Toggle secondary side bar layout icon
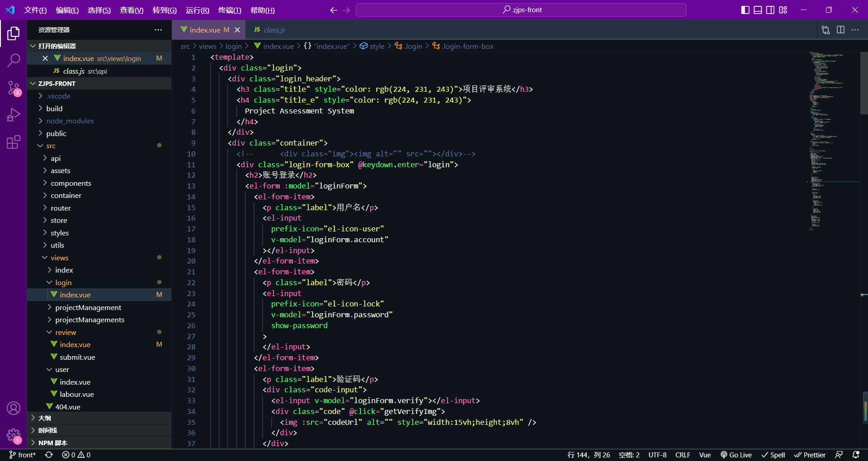 click(x=770, y=10)
